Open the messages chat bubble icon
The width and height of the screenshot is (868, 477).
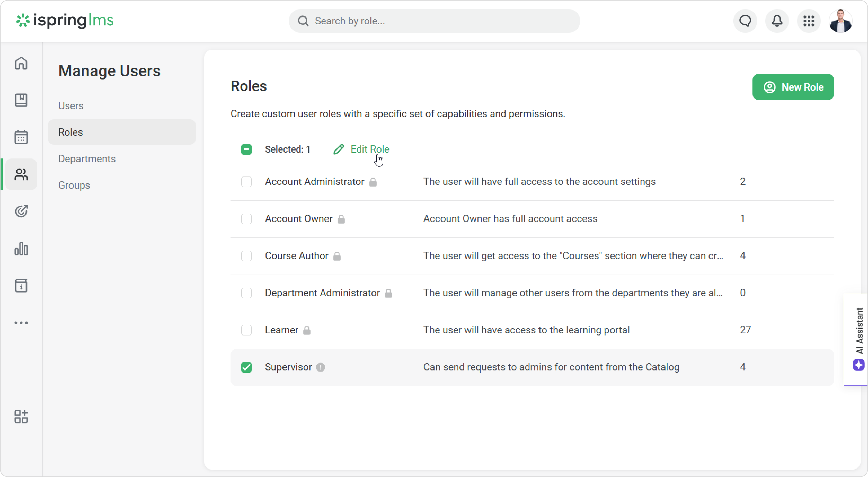[745, 21]
